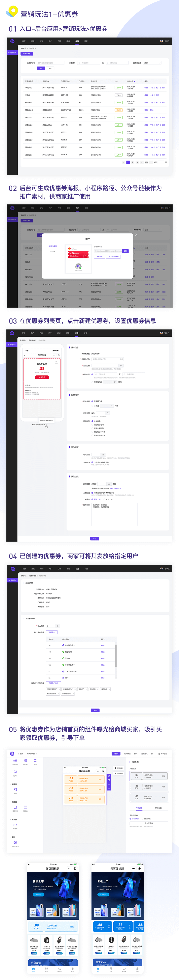Open the start date picker on the coupon list screen

point(89,63)
